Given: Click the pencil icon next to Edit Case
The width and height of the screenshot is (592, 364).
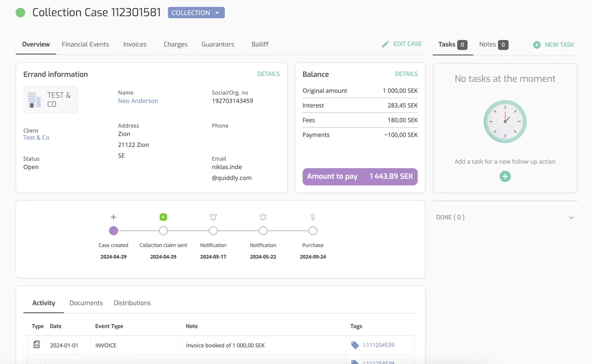Looking at the screenshot, I should tap(385, 44).
